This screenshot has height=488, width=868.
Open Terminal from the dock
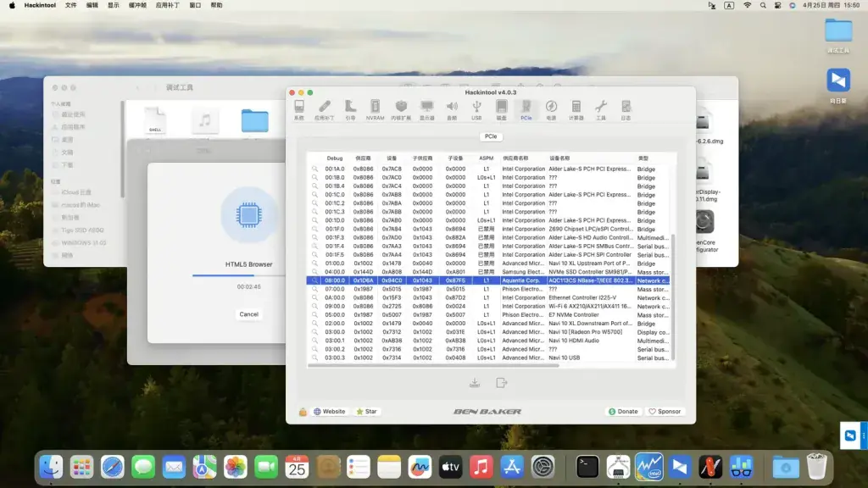pos(587,467)
